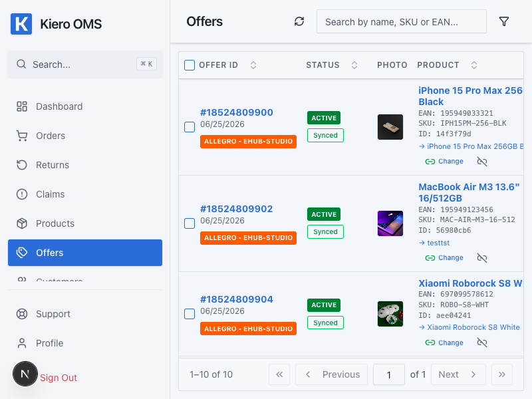Click Sign Out
Viewport: 532px width, 399px height.
(x=59, y=378)
